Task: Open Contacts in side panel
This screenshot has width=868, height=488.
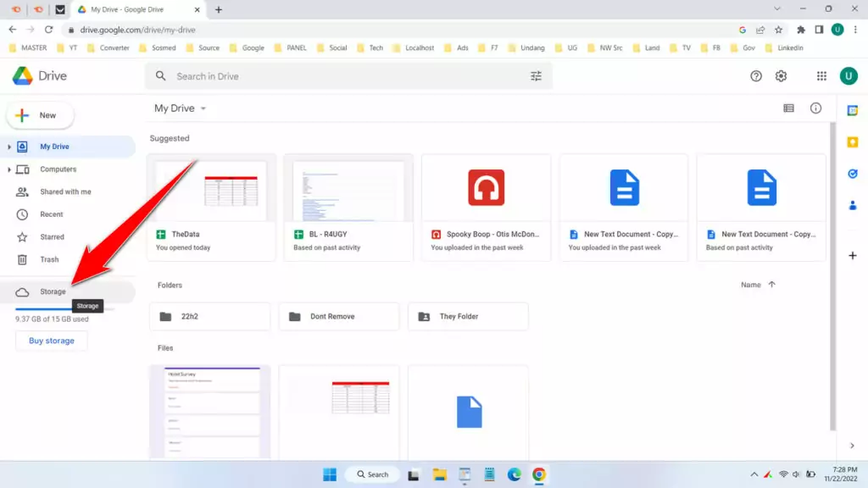Action: pyautogui.click(x=853, y=205)
